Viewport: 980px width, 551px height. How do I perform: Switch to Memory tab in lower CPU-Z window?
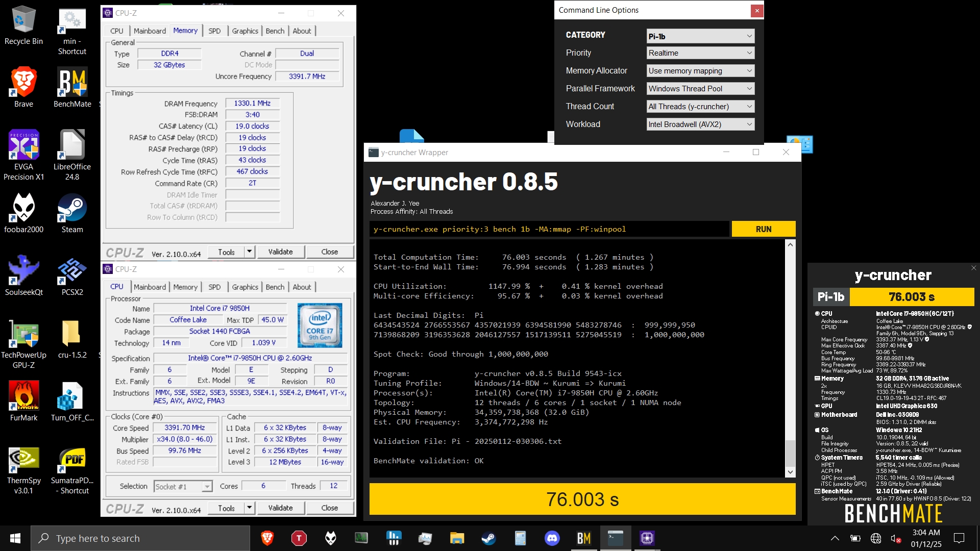coord(185,287)
